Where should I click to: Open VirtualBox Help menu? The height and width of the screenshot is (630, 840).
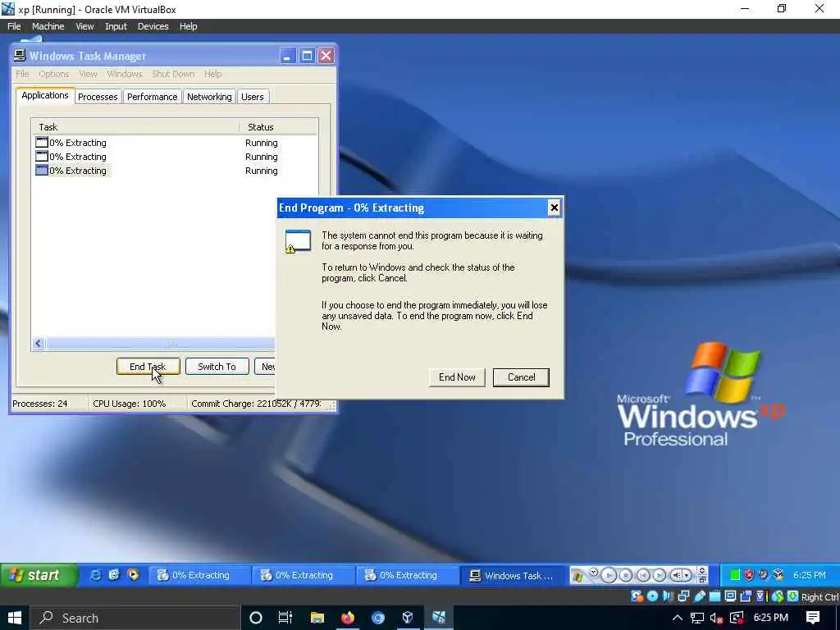188,26
